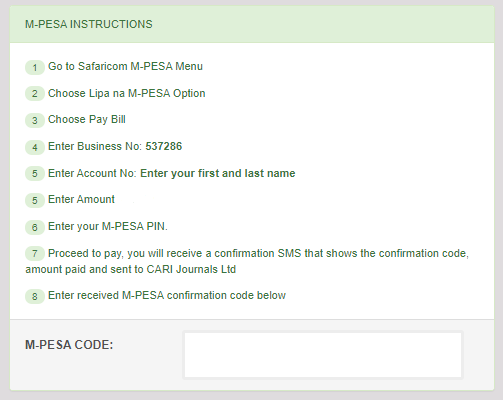503x400 pixels.
Task: Click the number 4 step badge
Action: pyautogui.click(x=35, y=147)
